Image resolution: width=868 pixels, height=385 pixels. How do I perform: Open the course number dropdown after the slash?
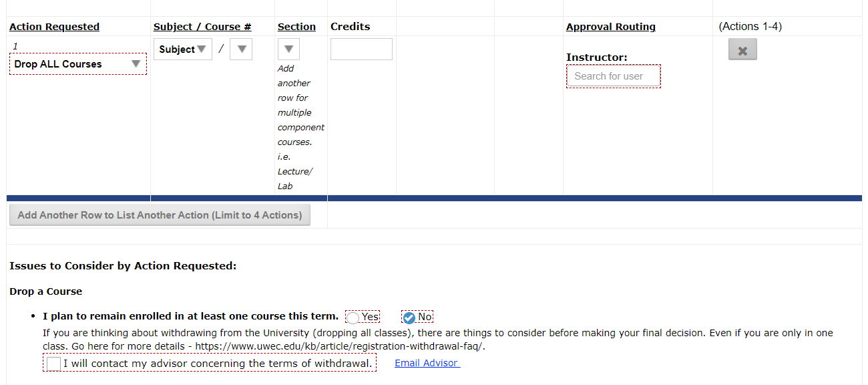pyautogui.click(x=241, y=49)
